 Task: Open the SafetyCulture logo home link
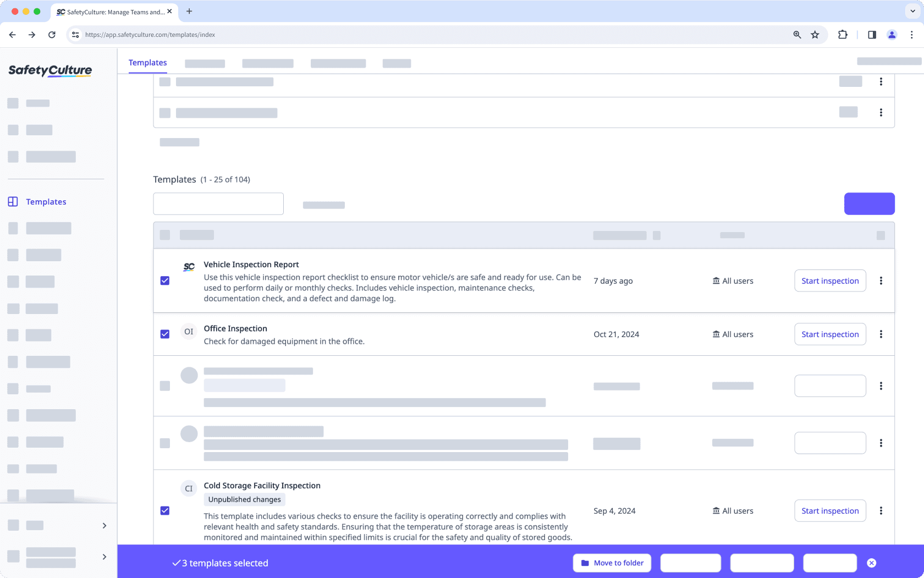50,70
